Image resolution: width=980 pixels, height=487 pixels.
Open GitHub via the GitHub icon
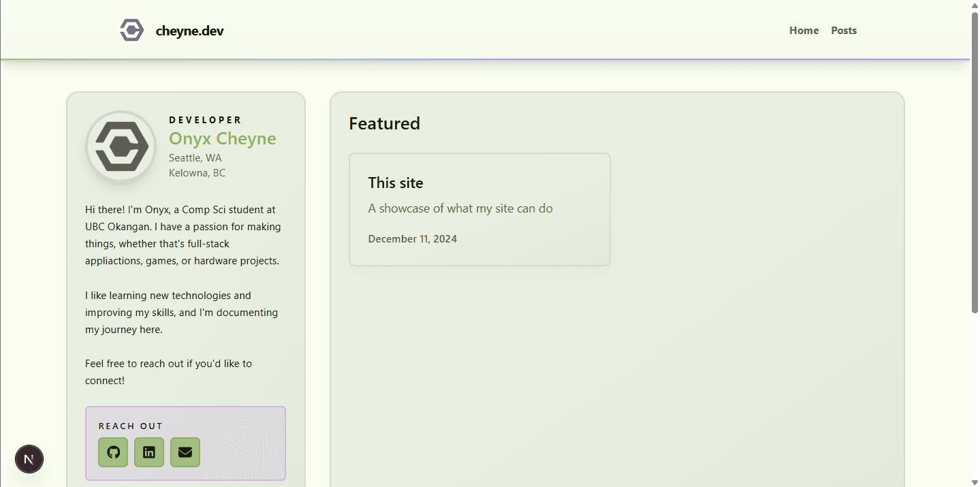coord(112,452)
